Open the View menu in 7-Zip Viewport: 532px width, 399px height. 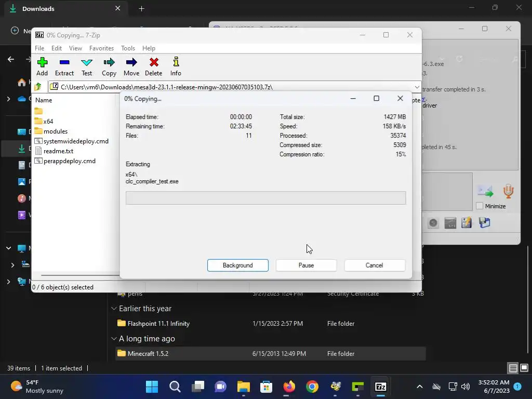click(75, 48)
